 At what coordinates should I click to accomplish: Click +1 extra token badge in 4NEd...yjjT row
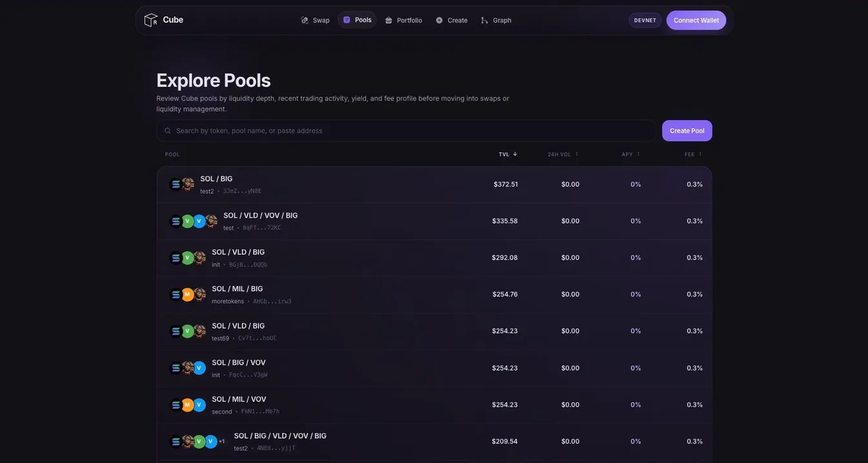pyautogui.click(x=222, y=442)
